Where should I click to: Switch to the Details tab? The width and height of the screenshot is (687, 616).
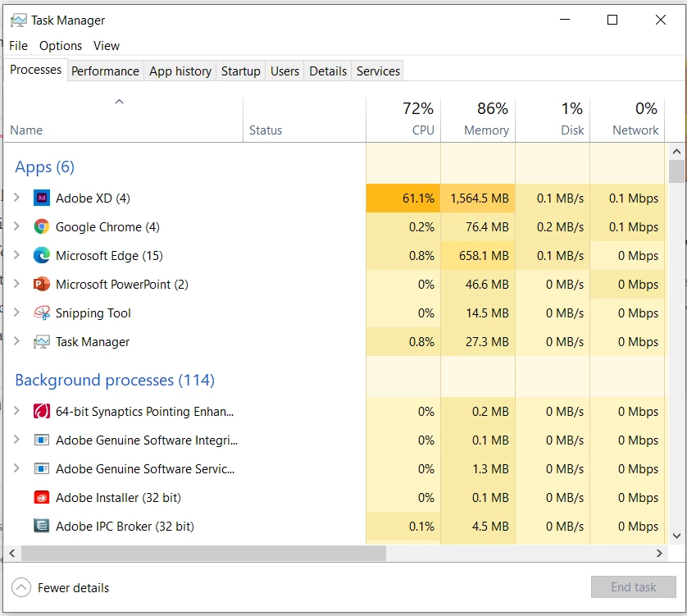pos(328,71)
